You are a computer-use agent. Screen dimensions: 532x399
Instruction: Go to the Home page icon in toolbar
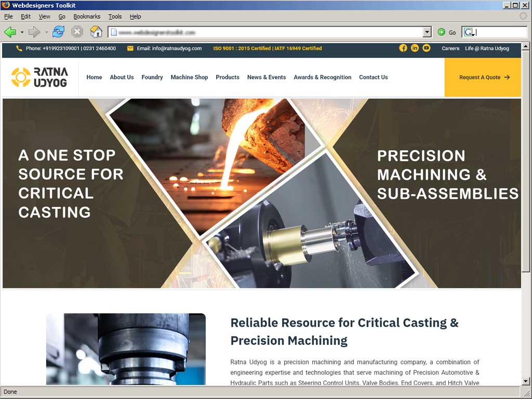(96, 32)
